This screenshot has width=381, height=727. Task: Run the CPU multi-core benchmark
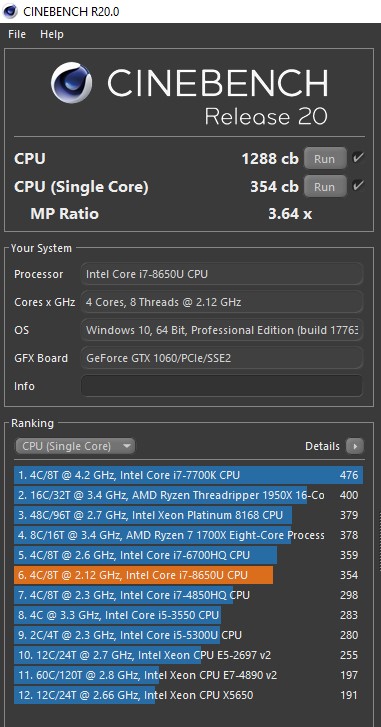pos(324,159)
